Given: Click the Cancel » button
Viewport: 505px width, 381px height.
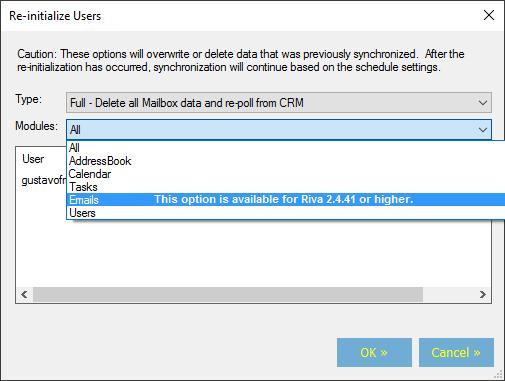Looking at the screenshot, I should [x=456, y=353].
